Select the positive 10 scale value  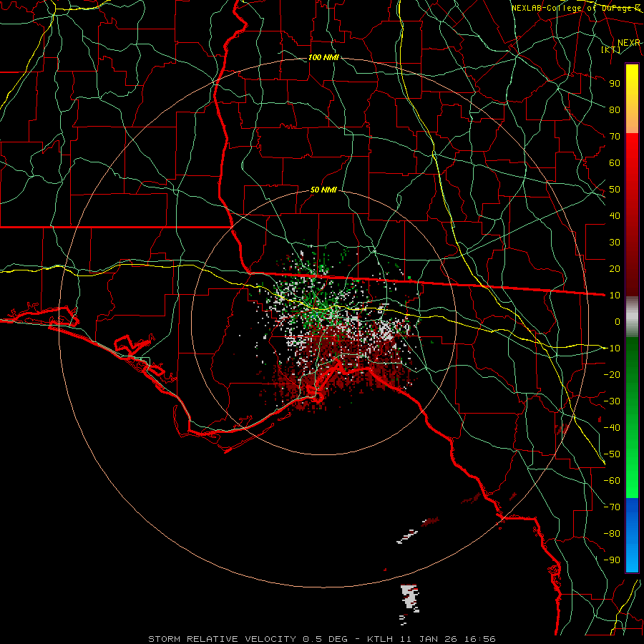coord(615,296)
